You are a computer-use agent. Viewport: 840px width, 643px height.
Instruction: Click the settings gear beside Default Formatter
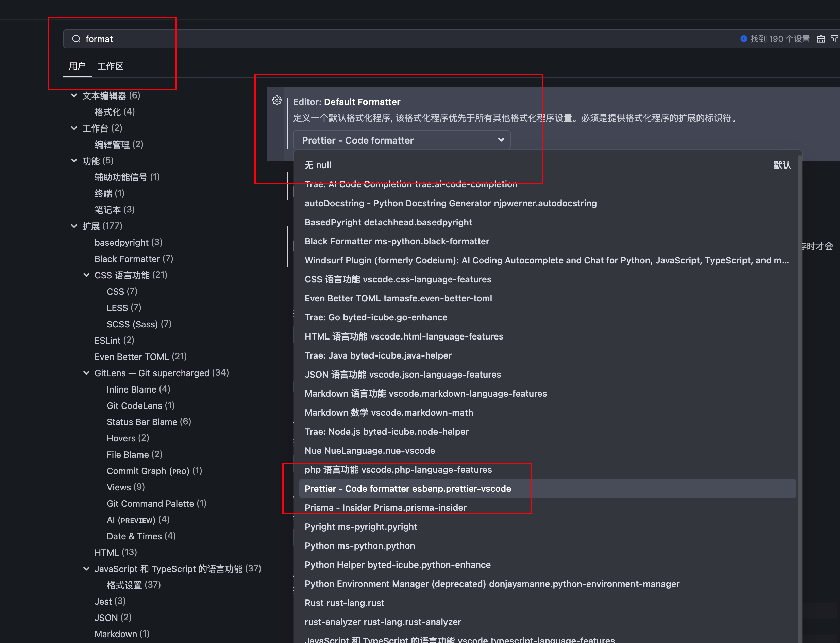click(x=276, y=101)
